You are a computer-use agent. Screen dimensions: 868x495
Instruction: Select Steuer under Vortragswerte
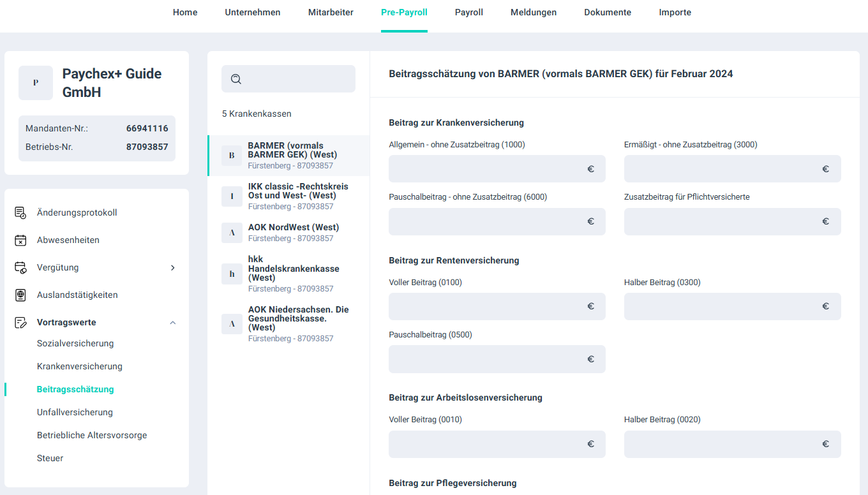click(50, 458)
